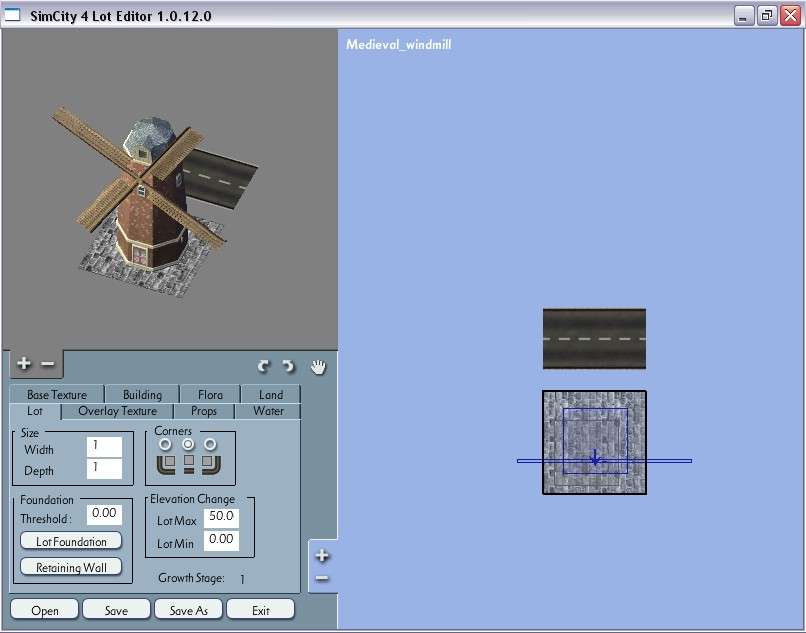806x633 pixels.
Task: Click the Save As button
Action: point(188,610)
